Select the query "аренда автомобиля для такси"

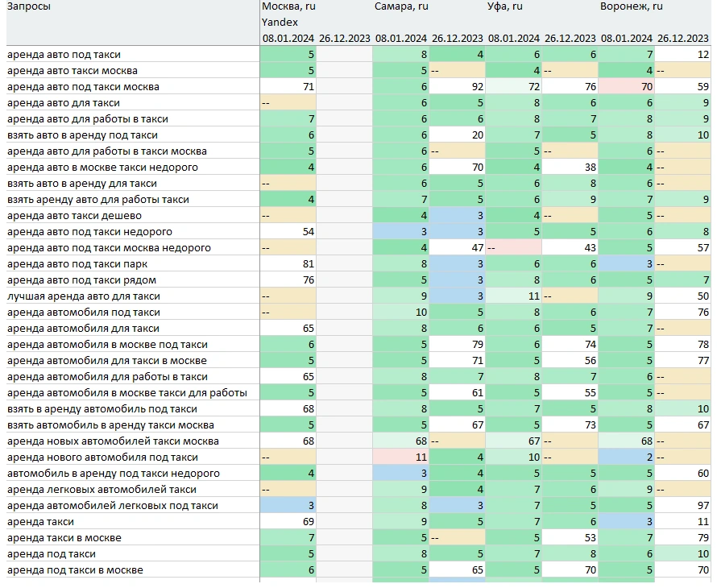[83, 329]
